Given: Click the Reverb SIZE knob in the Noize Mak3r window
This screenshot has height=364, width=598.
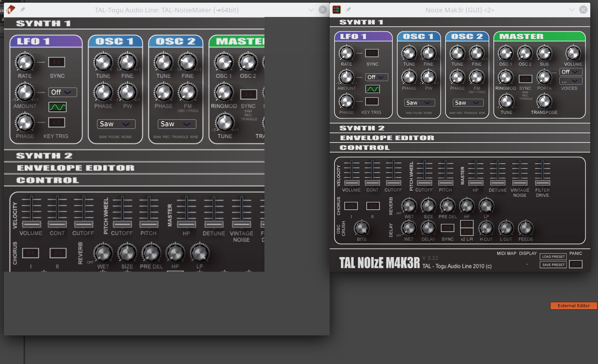Looking at the screenshot, I should pyautogui.click(x=429, y=206).
